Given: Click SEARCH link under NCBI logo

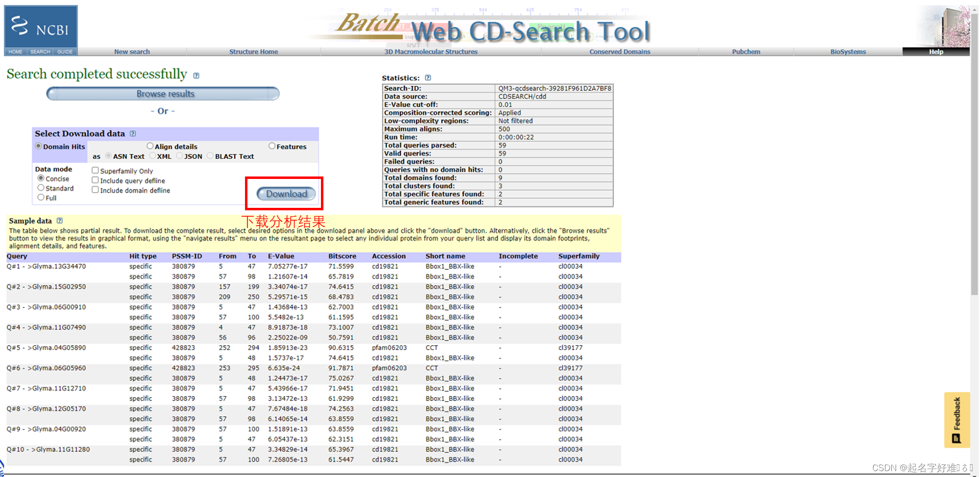Looking at the screenshot, I should point(40,51).
